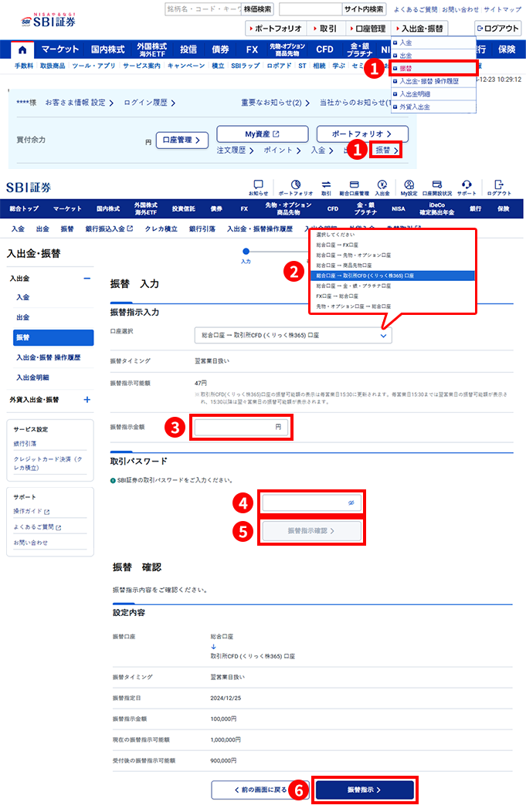This screenshot has height=812, width=526.
Task: Click 振替指示金額 amount input field
Action: click(241, 428)
